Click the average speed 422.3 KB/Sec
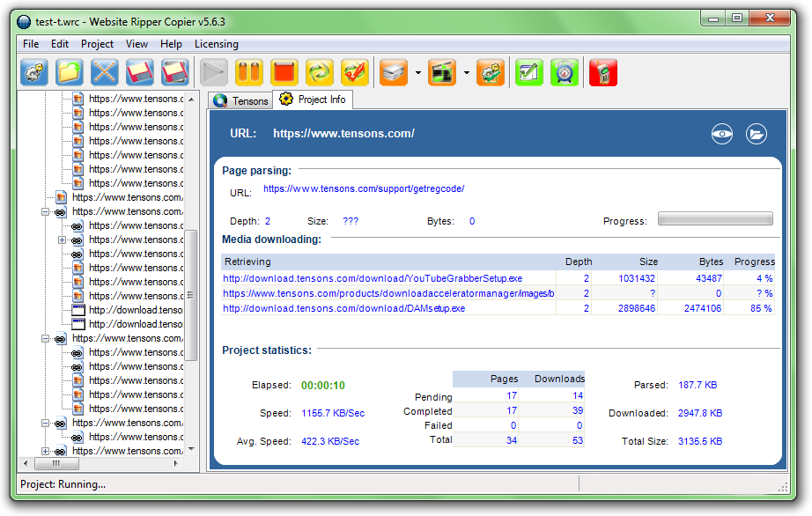 (x=330, y=441)
